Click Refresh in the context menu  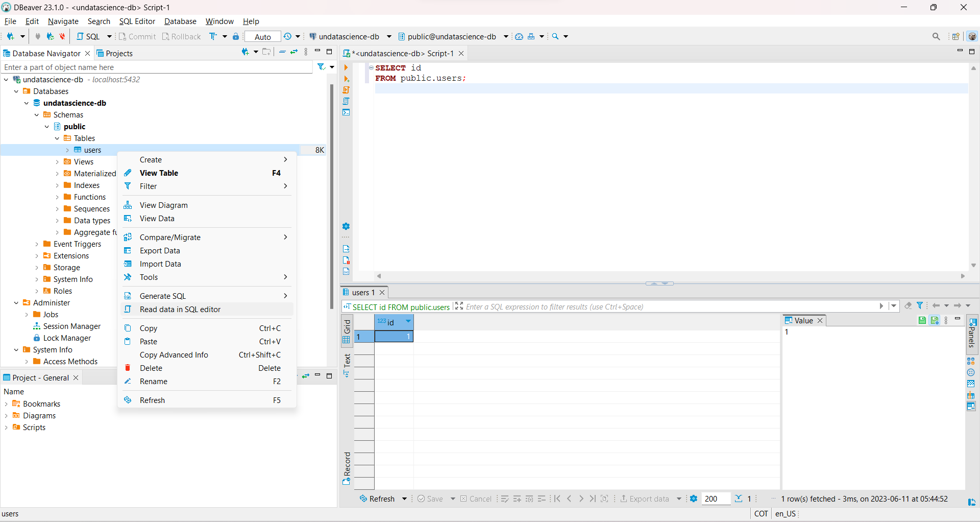(207, 400)
